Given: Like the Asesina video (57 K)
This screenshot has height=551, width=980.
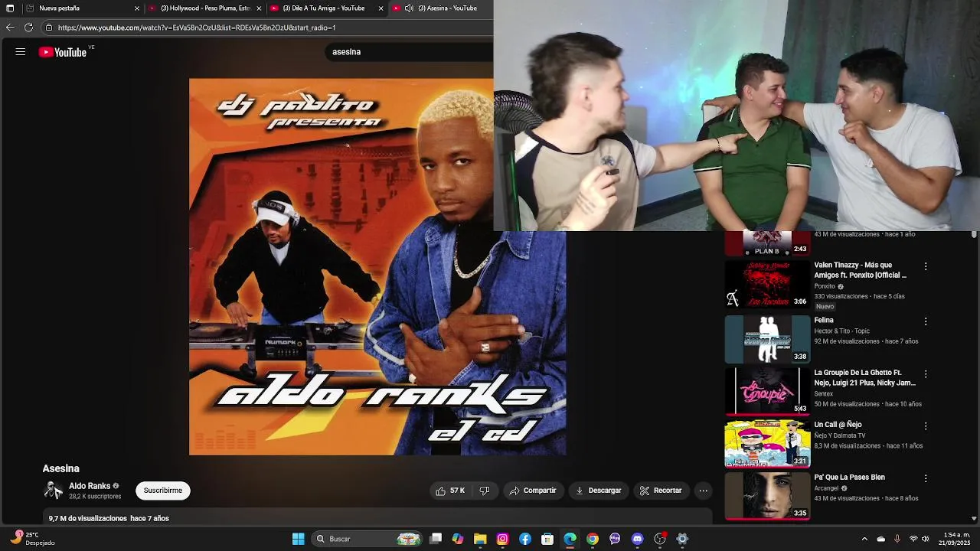Looking at the screenshot, I should coord(451,491).
